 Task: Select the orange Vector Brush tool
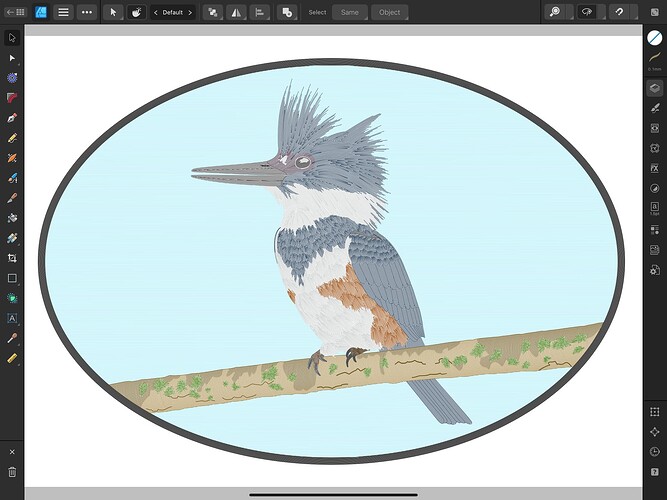pyautogui.click(x=12, y=158)
